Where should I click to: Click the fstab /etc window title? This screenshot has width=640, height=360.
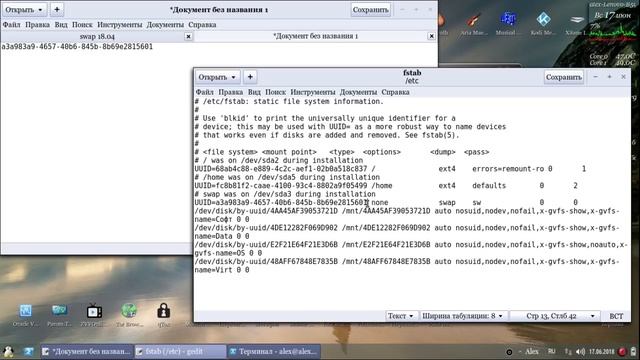point(412,76)
